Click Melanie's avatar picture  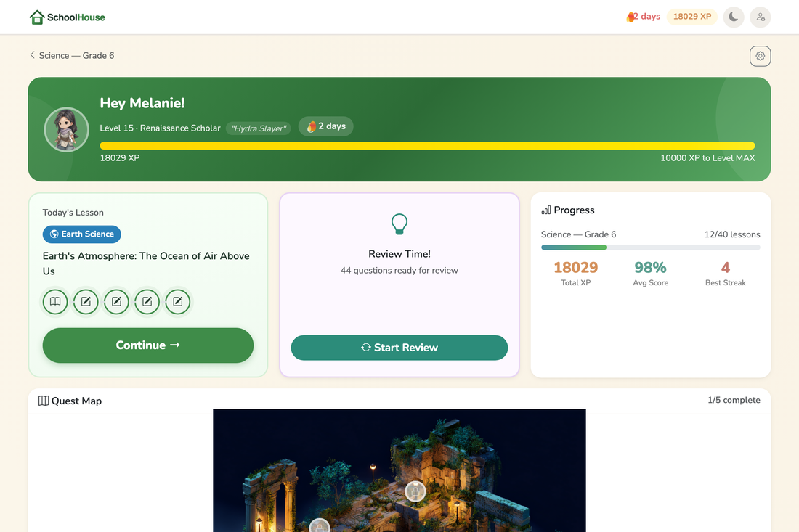[67, 129]
